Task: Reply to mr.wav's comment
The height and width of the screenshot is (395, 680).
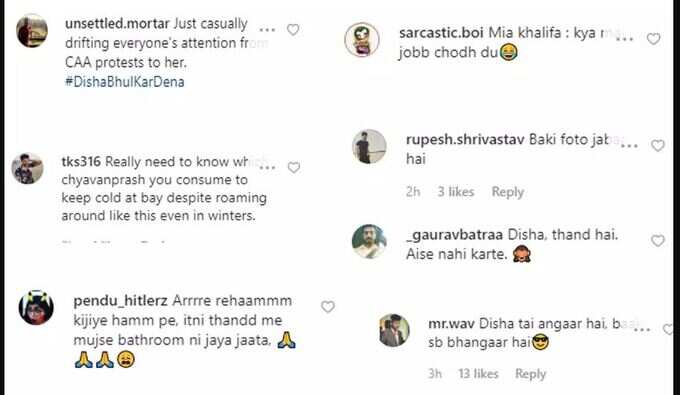Action: click(530, 374)
